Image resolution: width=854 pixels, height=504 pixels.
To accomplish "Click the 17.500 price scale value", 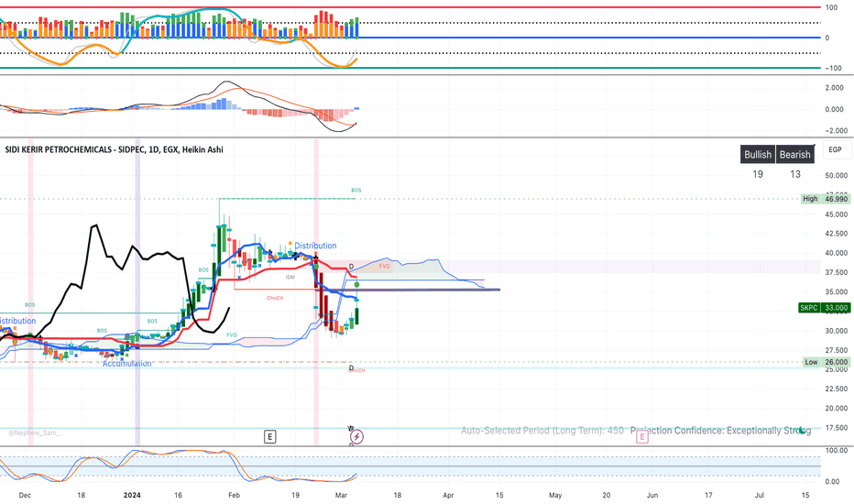I will (837, 428).
